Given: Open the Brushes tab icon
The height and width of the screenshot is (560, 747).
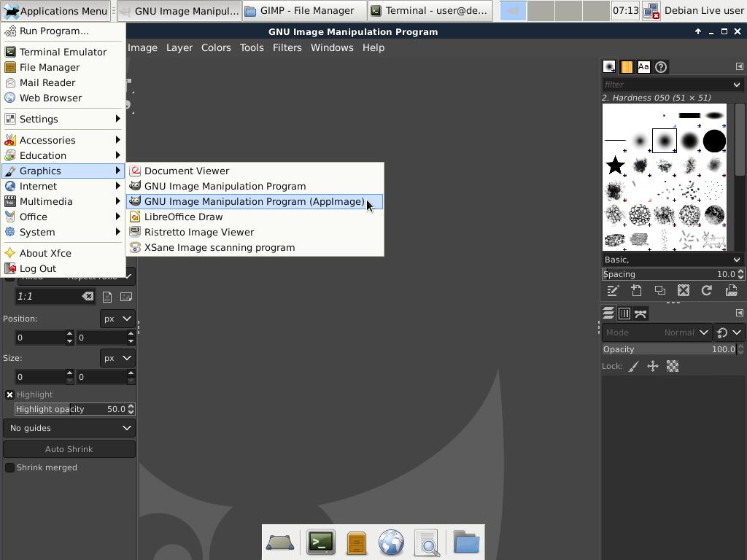Looking at the screenshot, I should (x=609, y=66).
